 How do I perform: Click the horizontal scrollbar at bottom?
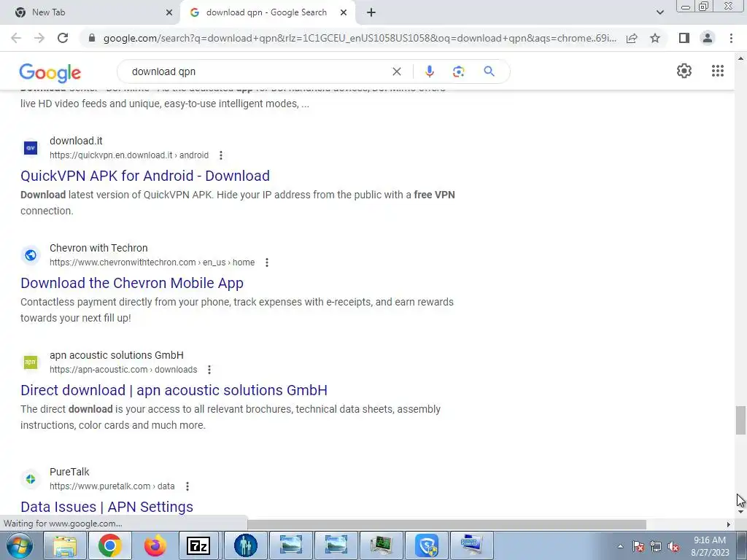447,524
